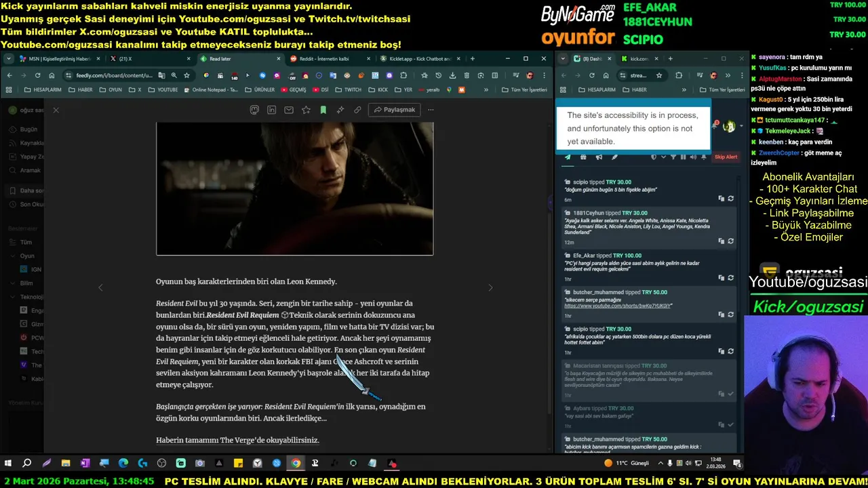Click the sparkle AI icon in article toolbar
The width and height of the screenshot is (868, 488).
[x=340, y=110]
